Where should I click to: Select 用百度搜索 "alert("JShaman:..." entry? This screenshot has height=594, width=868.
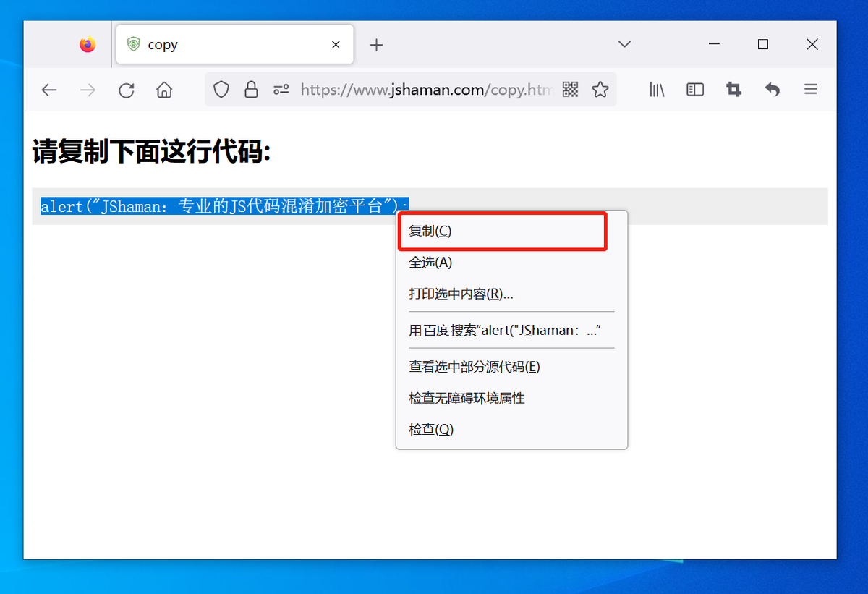coord(511,331)
